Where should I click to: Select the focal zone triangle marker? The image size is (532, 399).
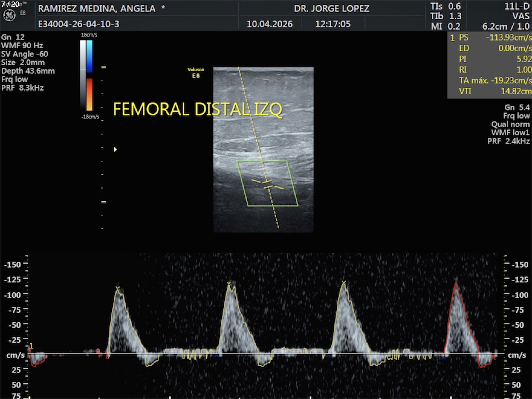click(x=115, y=149)
